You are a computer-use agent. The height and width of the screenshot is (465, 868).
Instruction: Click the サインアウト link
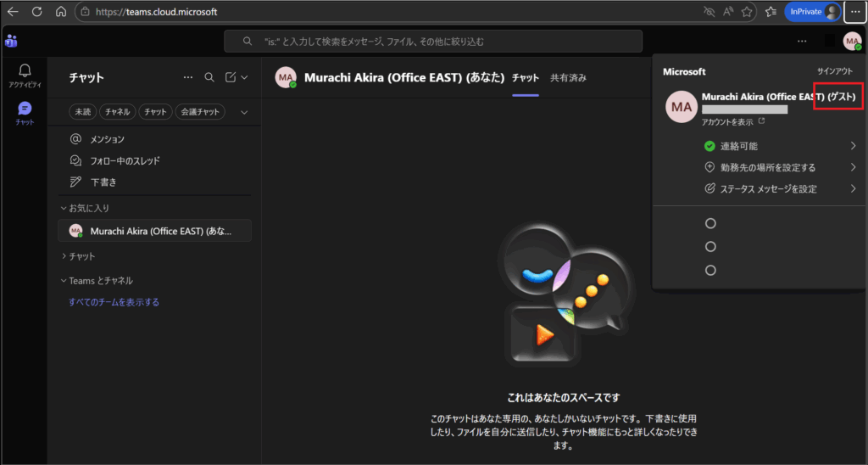point(834,72)
